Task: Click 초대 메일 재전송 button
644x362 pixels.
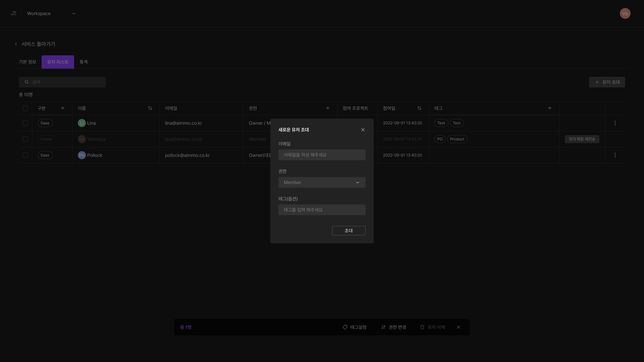Action: pyautogui.click(x=582, y=139)
